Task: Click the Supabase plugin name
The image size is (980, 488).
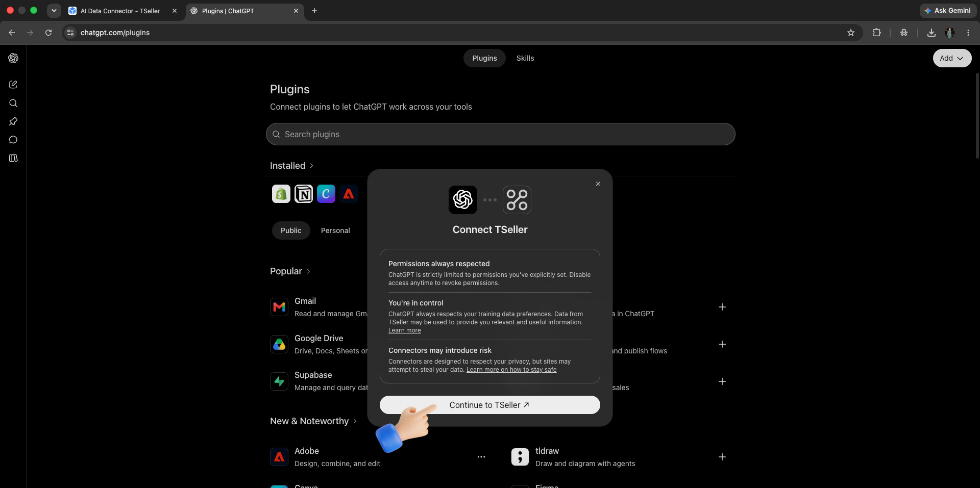Action: [313, 375]
